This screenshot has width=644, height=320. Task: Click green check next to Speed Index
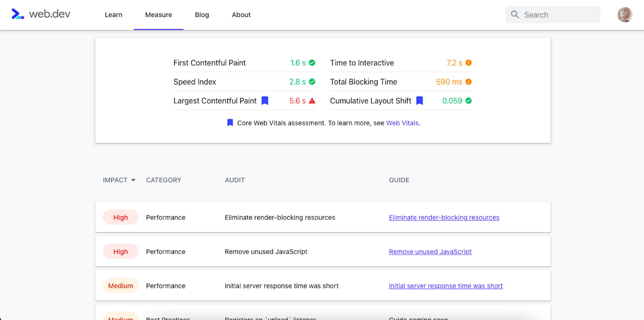[312, 82]
